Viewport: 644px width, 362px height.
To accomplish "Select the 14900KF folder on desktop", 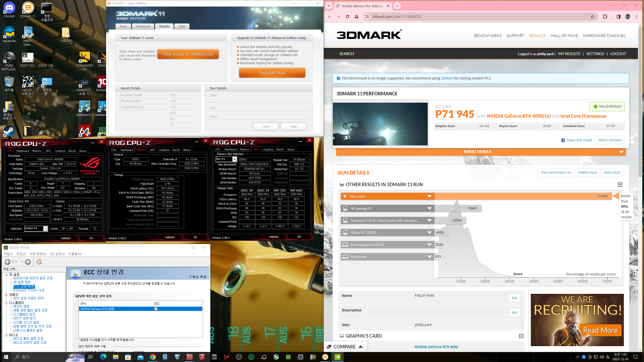I will pos(66,34).
